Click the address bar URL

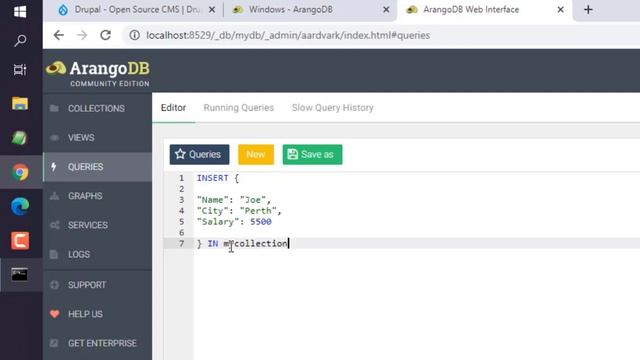[x=288, y=35]
